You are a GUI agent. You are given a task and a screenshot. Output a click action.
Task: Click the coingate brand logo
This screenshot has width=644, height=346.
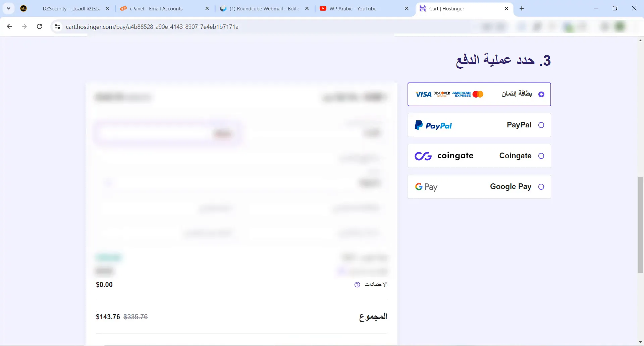[x=444, y=156]
